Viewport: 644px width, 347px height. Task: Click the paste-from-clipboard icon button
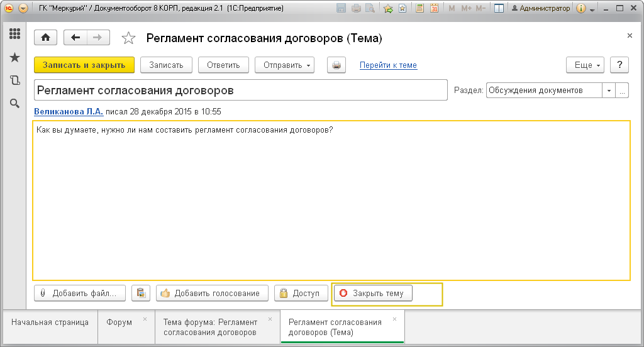click(141, 293)
